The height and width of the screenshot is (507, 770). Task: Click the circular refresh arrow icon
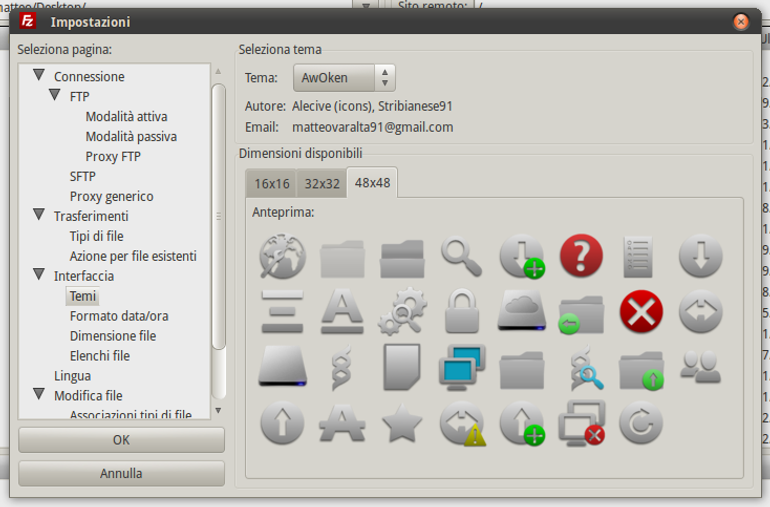click(641, 422)
